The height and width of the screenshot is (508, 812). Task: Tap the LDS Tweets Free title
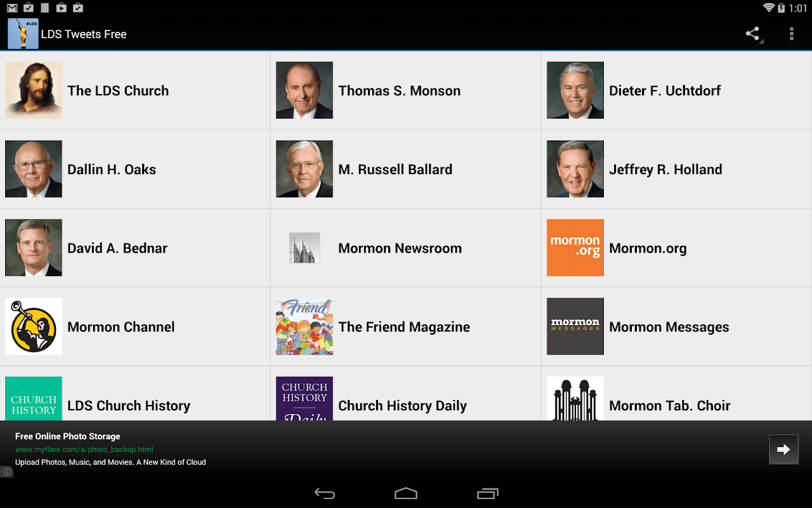pyautogui.click(x=84, y=34)
